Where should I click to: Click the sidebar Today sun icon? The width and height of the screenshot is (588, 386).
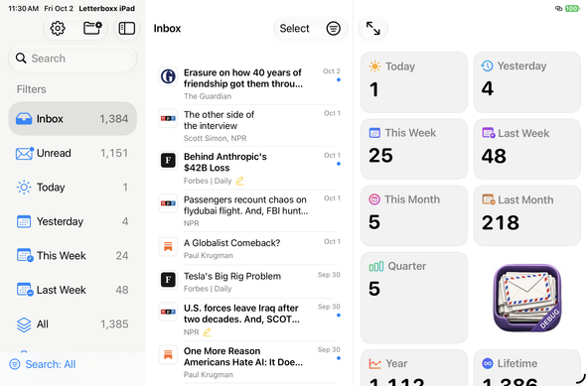[24, 187]
